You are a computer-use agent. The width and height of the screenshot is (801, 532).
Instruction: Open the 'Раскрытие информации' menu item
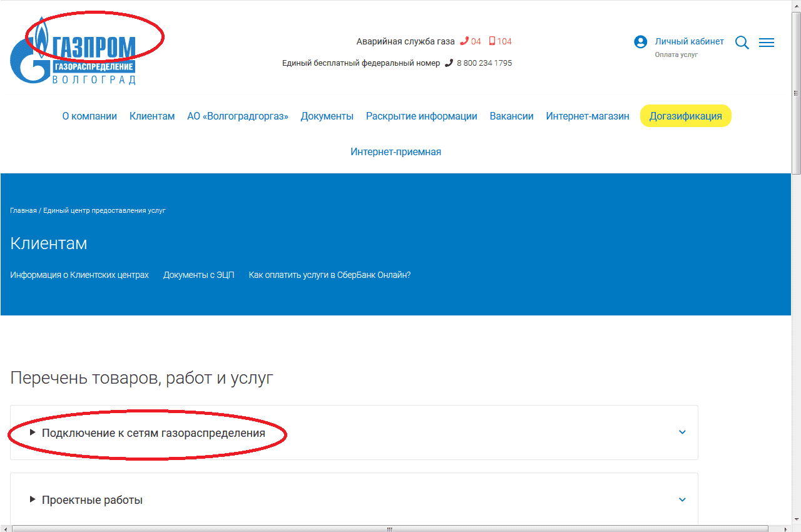coord(421,116)
